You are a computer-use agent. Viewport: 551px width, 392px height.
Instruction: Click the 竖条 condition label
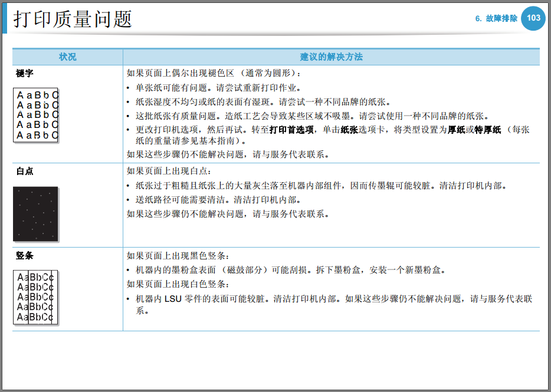click(25, 255)
